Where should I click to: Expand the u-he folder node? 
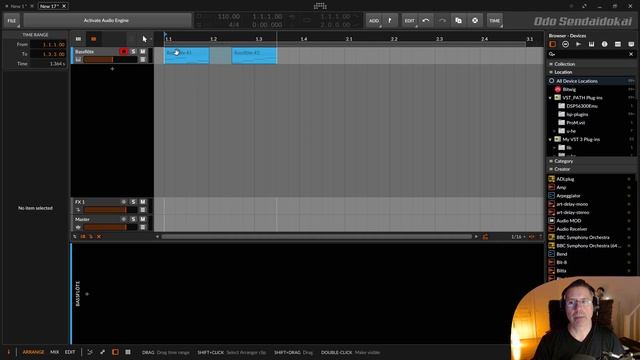(555, 131)
